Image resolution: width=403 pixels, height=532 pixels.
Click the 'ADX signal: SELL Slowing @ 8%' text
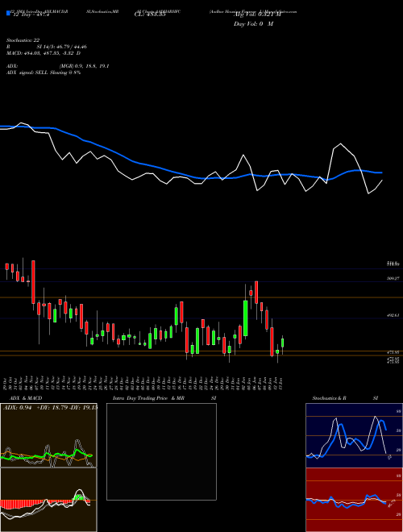pos(44,73)
